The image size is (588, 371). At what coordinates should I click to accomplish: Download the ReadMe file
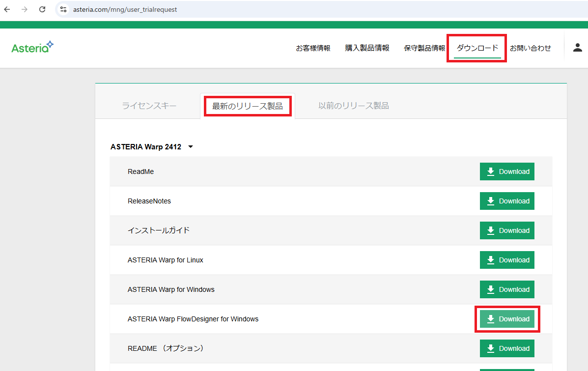tap(507, 171)
